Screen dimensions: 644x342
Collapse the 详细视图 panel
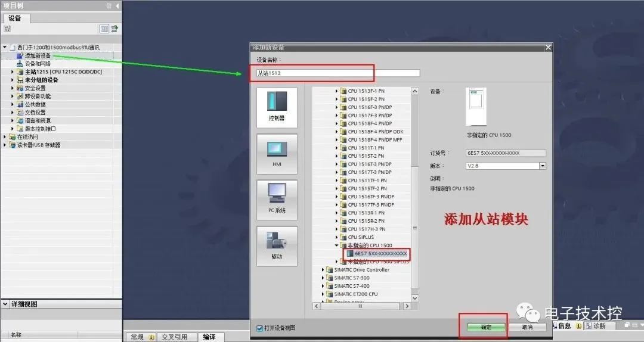[x=5, y=304]
